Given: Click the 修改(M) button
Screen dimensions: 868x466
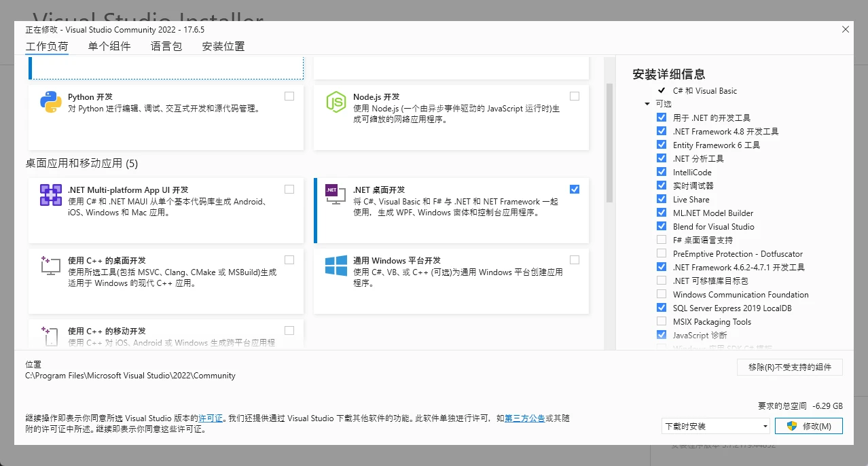Looking at the screenshot, I should coord(809,426).
